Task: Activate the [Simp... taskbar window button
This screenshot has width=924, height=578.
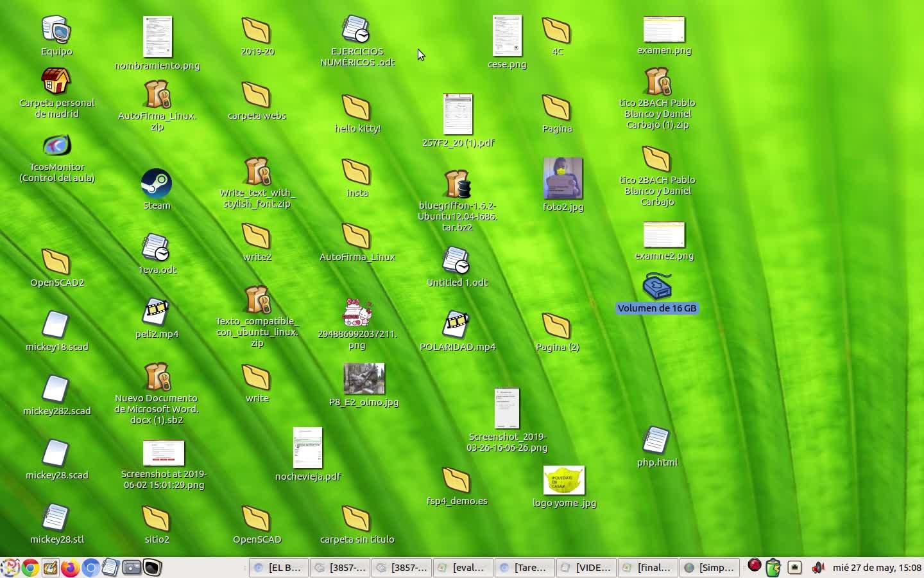Action: 710,568
